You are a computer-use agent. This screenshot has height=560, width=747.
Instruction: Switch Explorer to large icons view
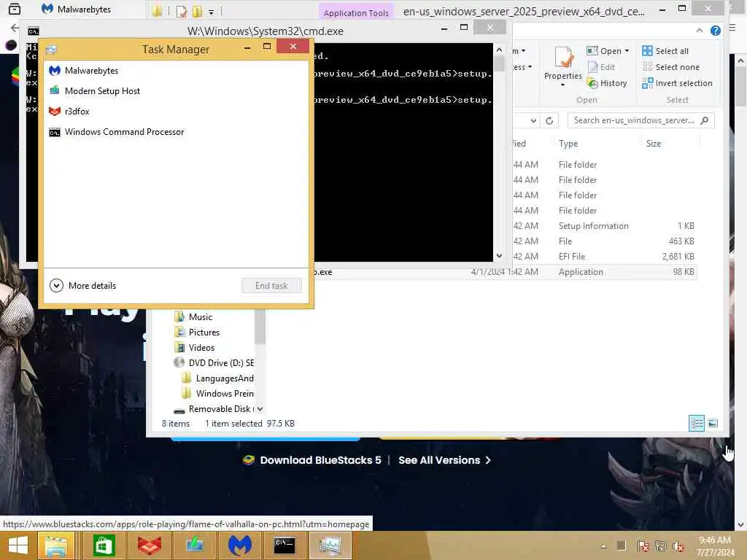pyautogui.click(x=713, y=423)
